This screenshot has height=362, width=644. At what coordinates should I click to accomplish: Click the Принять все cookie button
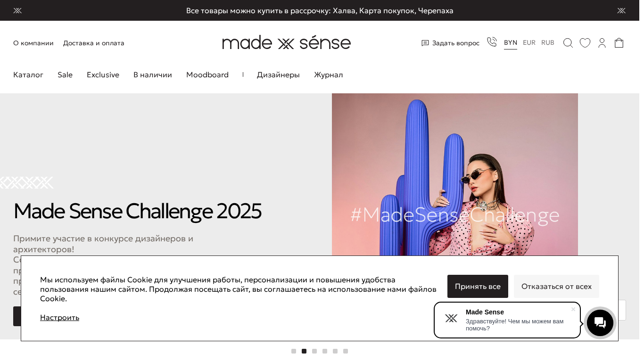tap(478, 287)
